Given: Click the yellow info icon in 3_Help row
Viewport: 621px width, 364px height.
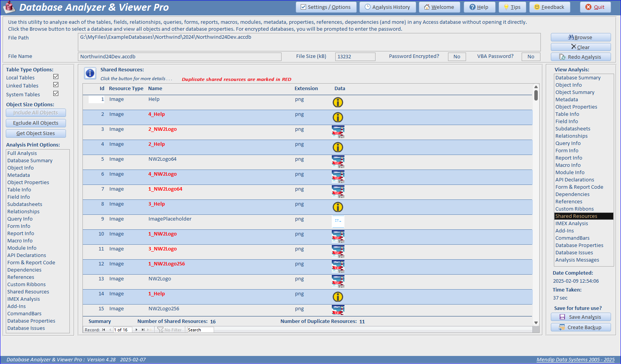Looking at the screenshot, I should coord(338,207).
